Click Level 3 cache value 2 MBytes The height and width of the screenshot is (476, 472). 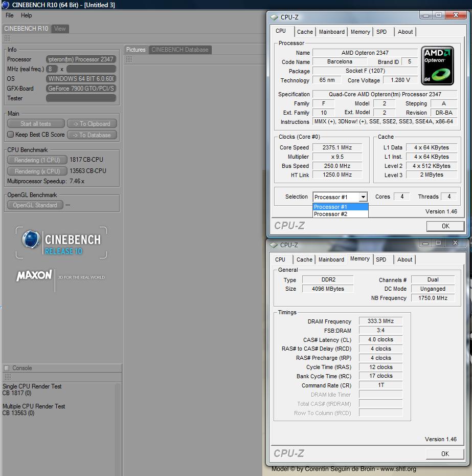point(432,175)
